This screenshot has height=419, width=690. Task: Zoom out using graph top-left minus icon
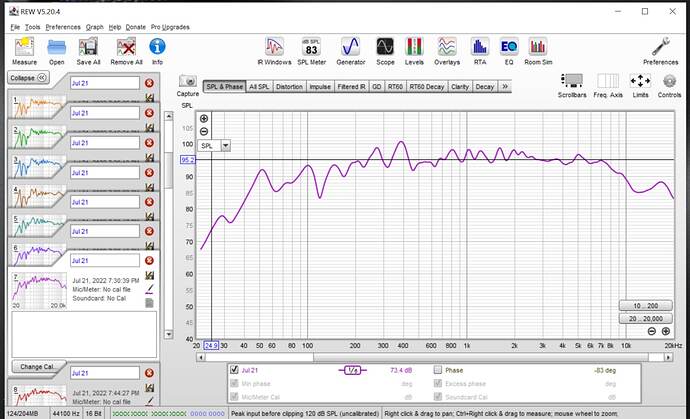tap(204, 131)
